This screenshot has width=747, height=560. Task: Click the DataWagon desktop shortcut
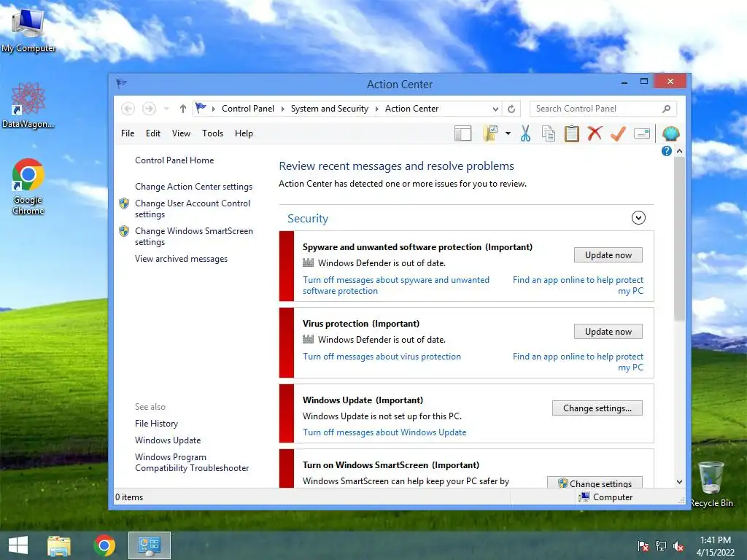[x=28, y=105]
